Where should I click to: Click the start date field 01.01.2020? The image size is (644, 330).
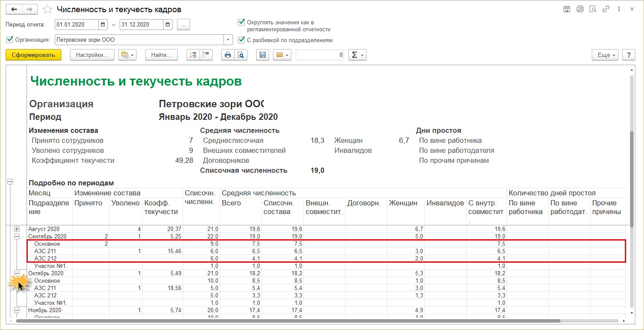[77, 24]
